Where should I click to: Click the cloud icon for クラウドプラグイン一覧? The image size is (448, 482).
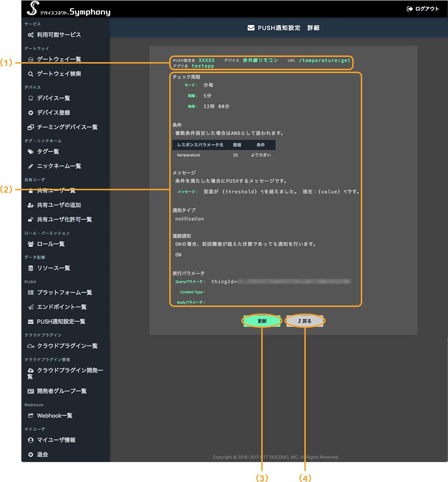(31, 346)
